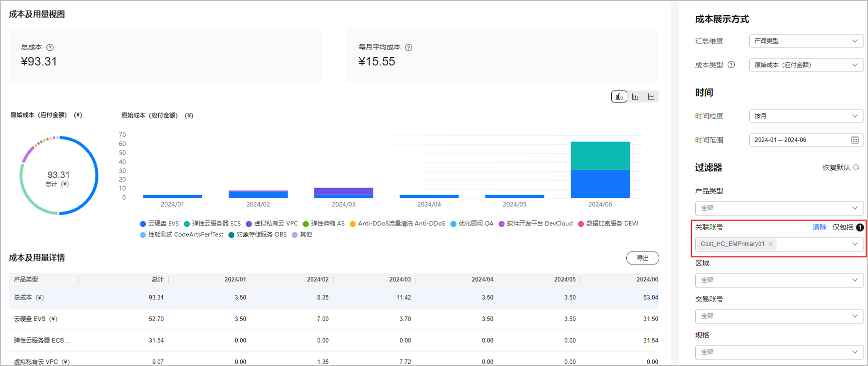The height and width of the screenshot is (366, 868).
Task: Click the reset icon next to 恢复默认
Action: tap(856, 167)
